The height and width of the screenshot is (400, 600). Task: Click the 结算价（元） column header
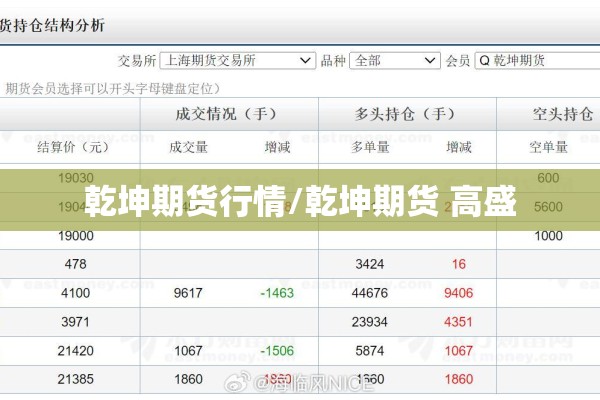[75, 147]
